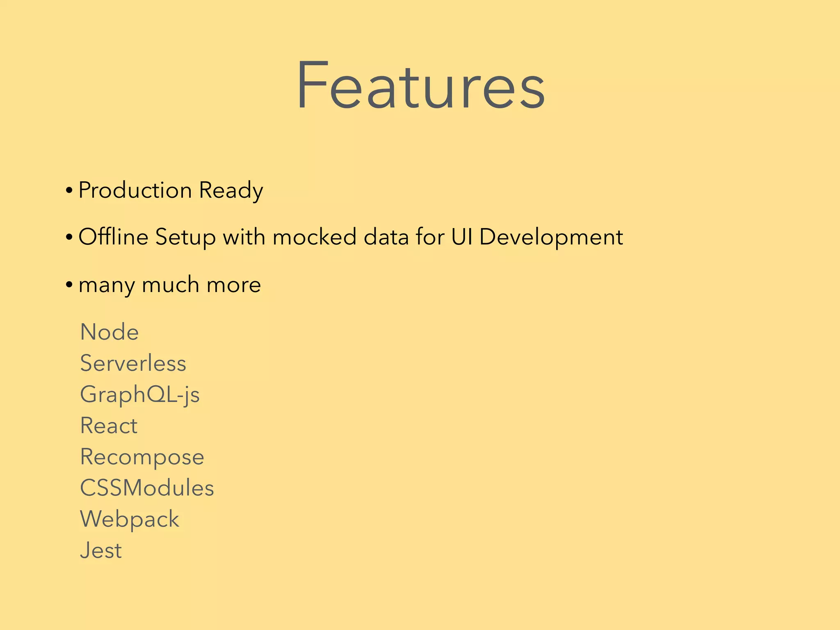Click the word Ready in first bullet

(231, 190)
